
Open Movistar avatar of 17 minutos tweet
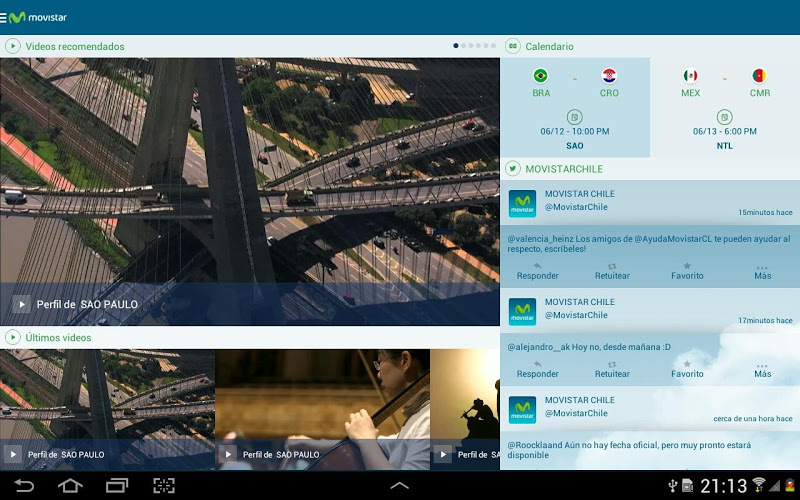[x=522, y=312]
